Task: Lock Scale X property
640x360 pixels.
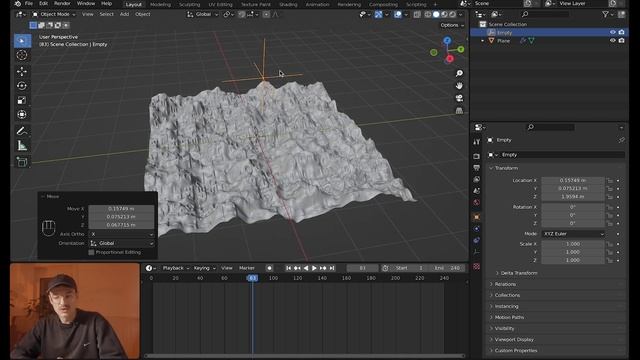Action: pyautogui.click(x=610, y=244)
